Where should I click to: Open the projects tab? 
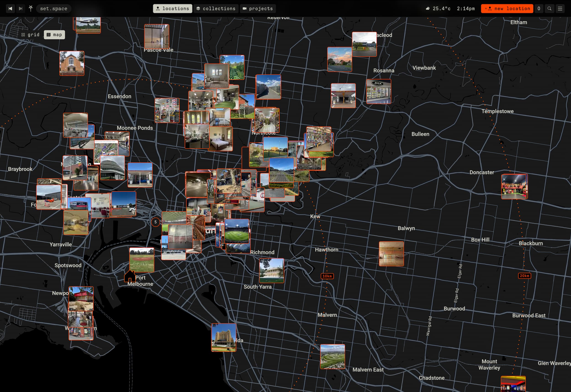pos(258,9)
